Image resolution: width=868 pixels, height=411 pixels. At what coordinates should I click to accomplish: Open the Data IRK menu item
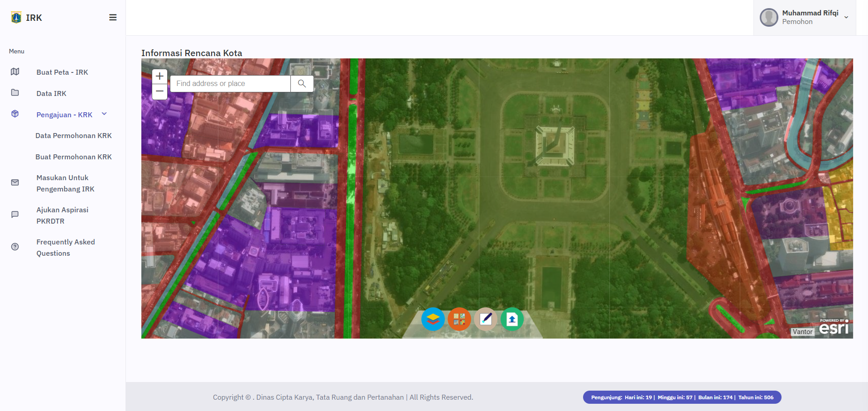(51, 94)
